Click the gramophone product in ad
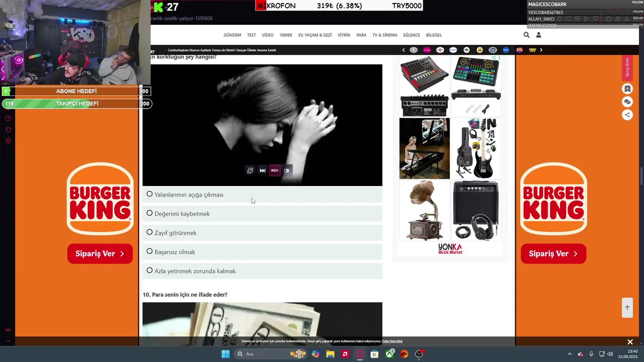Viewport: 644px width, 362px height. click(x=425, y=211)
